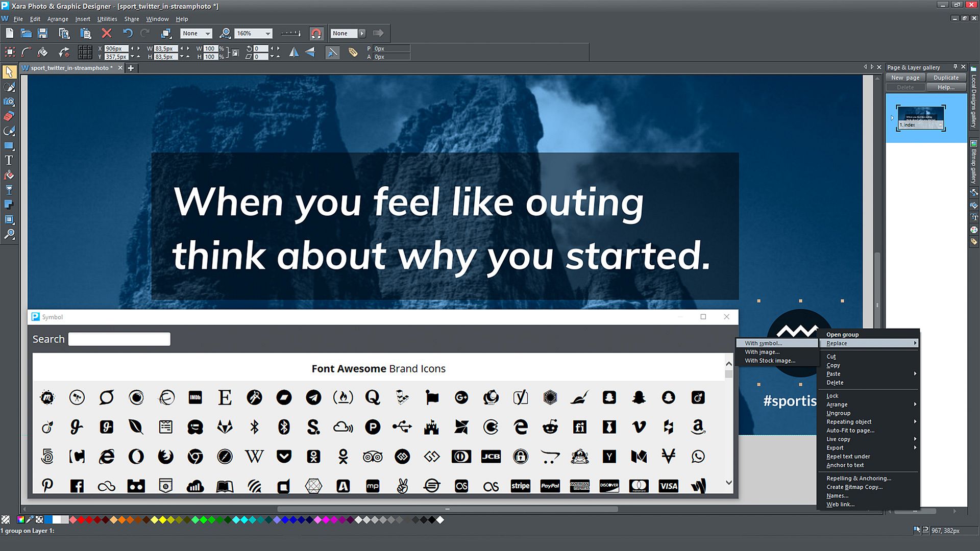Click the Save disk icon
This screenshot has height=551, width=980.
(x=43, y=34)
